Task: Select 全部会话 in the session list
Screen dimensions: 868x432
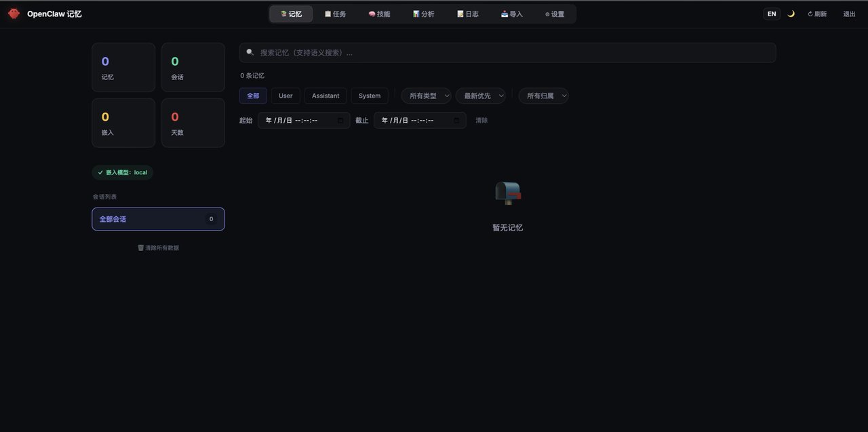Action: tap(158, 219)
